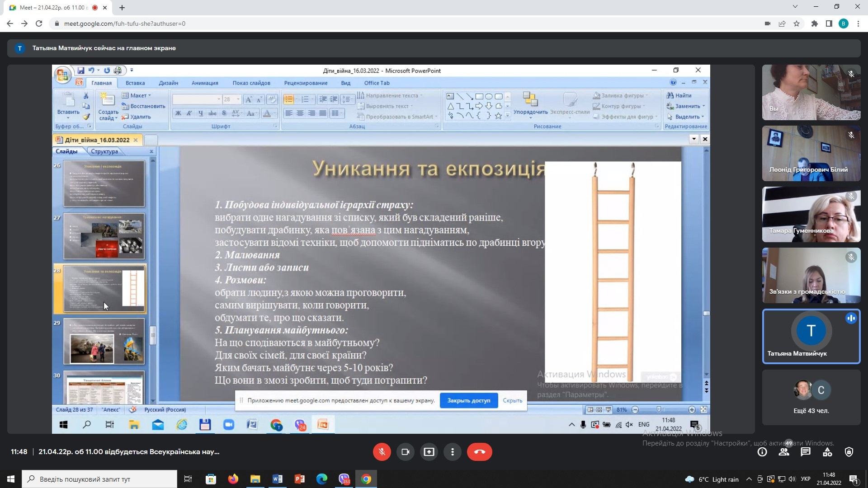
Task: Adjust the PowerPoint zoom slider
Action: 659,410
